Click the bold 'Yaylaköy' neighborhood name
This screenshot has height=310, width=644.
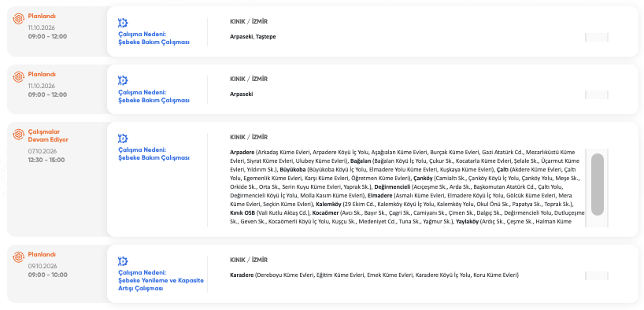tap(468, 222)
